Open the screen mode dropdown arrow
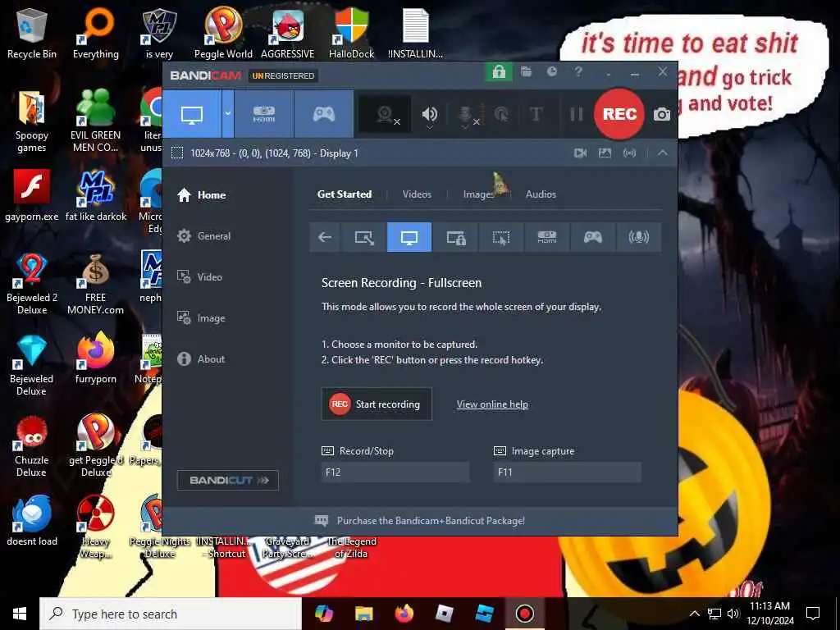The height and width of the screenshot is (630, 840). (228, 114)
